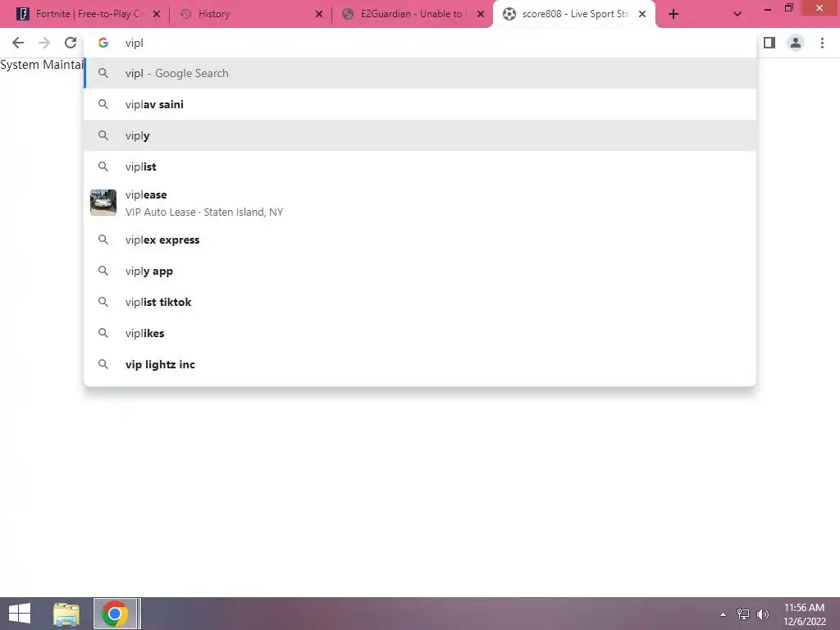Viewport: 840px width, 630px height.
Task: Click the search icon beside 'viplav saini'
Action: coord(103,104)
